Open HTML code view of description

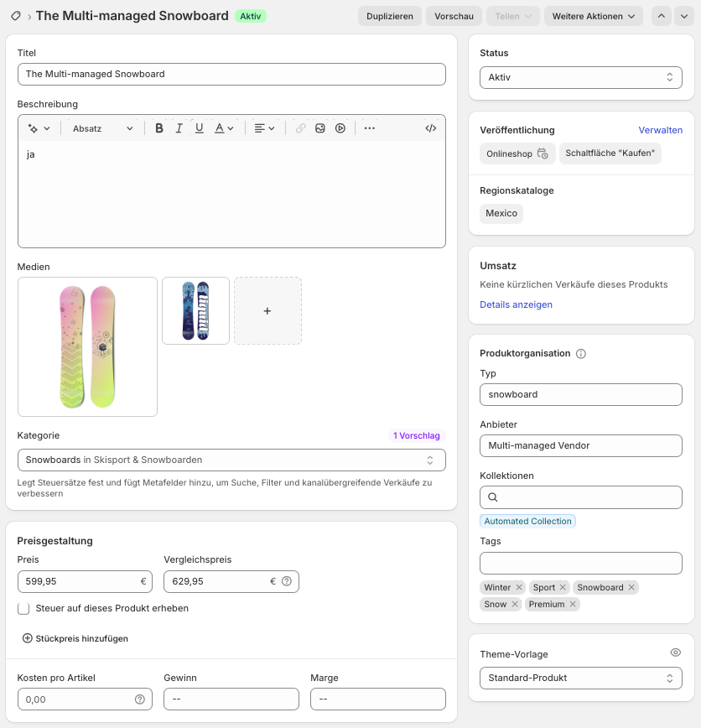coord(430,128)
